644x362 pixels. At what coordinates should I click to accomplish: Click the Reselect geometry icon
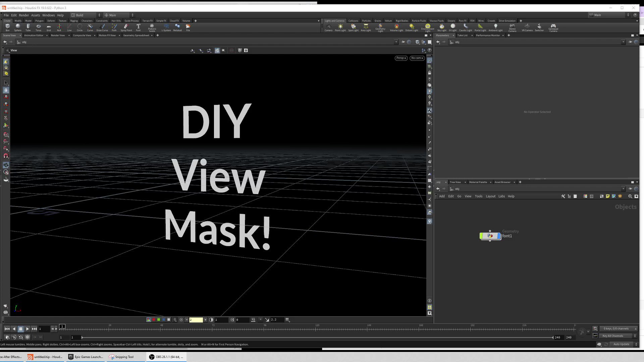point(208,50)
